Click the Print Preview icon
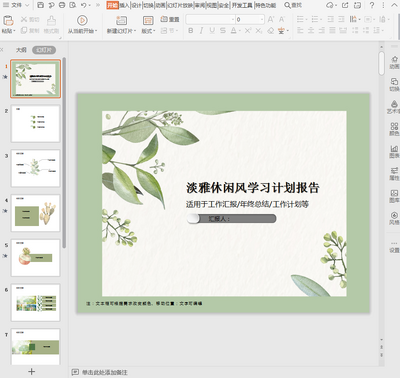Screen dimensions: 400x378 click(73, 5)
